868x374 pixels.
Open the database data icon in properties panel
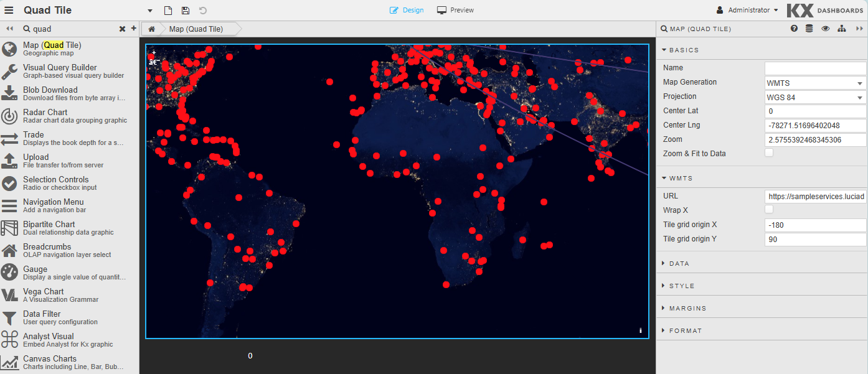tap(809, 29)
